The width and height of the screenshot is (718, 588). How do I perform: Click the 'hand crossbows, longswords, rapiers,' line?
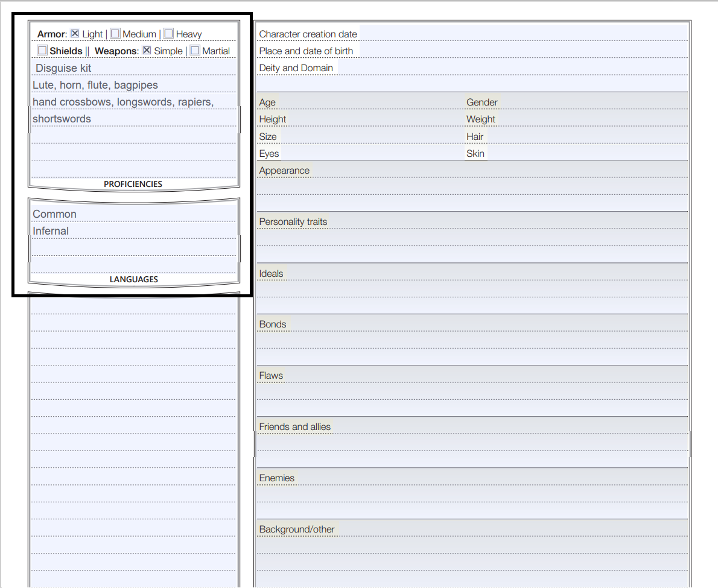(134, 101)
